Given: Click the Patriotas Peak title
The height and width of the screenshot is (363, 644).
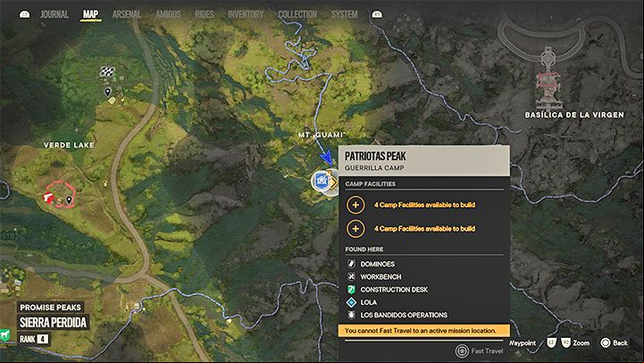Looking at the screenshot, I should (375, 156).
